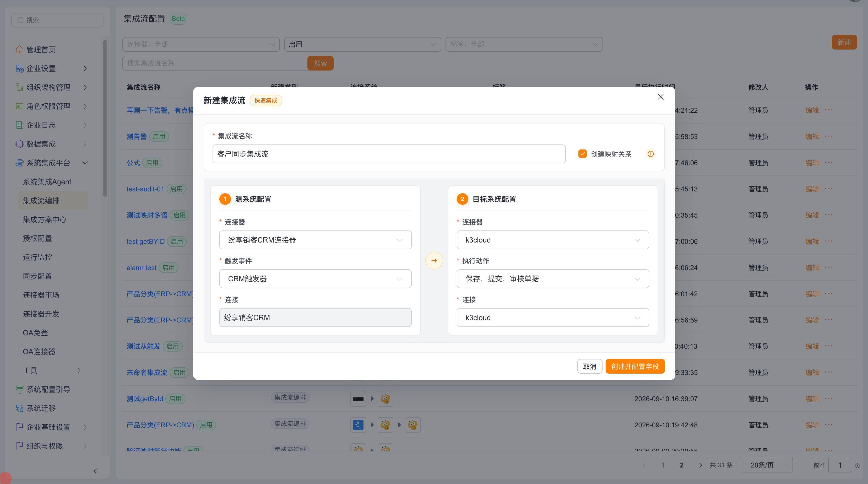Click the 搜索集成流名称 search input

[215, 63]
